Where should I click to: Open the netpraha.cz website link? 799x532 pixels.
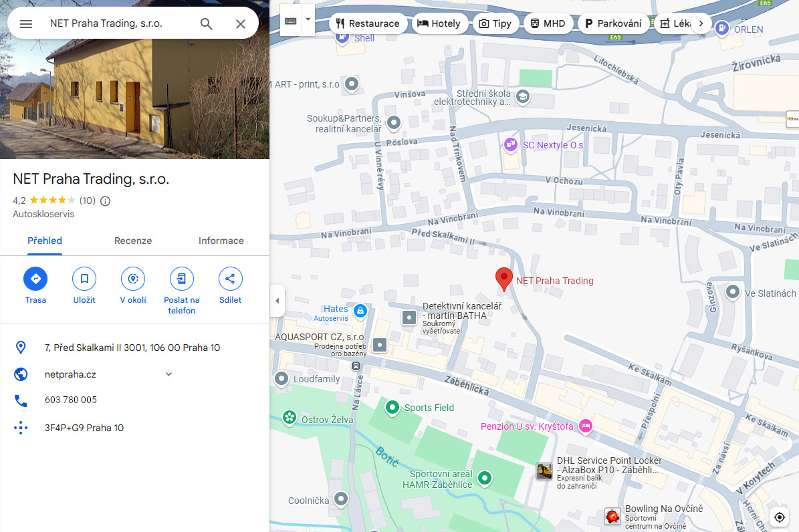(x=70, y=374)
